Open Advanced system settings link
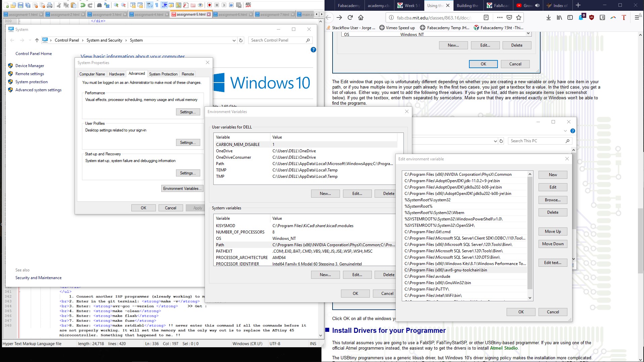Screen dimensions: 644x362 point(38,90)
